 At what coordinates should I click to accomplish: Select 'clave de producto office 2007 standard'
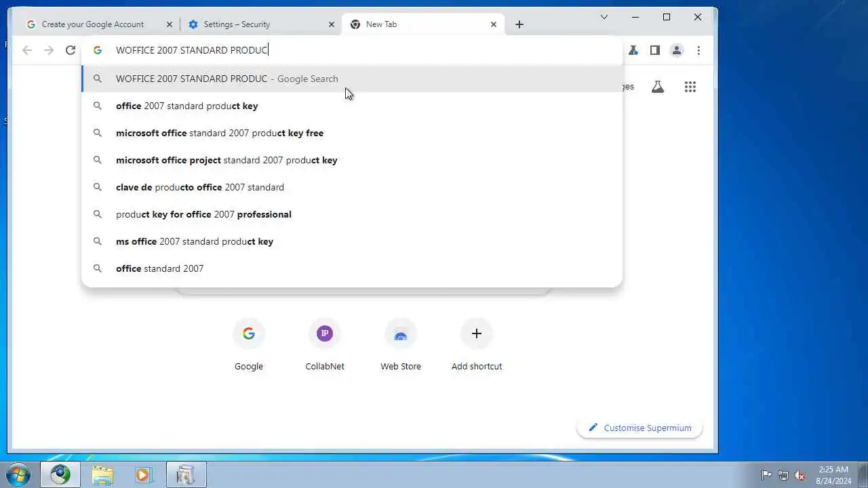(x=352, y=187)
